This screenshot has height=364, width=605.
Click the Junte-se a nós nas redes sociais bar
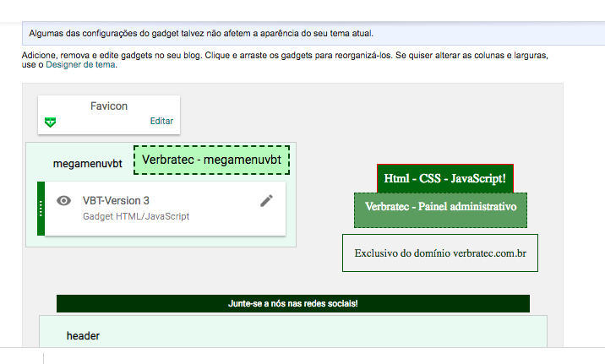[x=293, y=303]
